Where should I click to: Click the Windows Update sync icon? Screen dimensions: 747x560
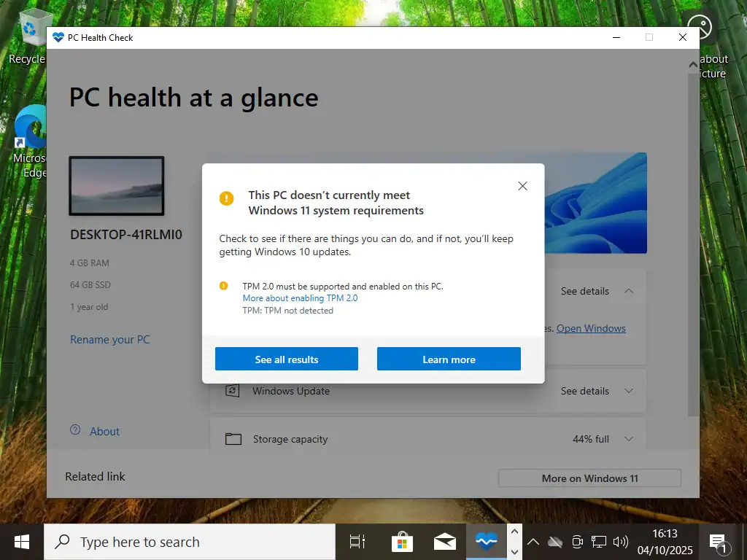tap(233, 391)
